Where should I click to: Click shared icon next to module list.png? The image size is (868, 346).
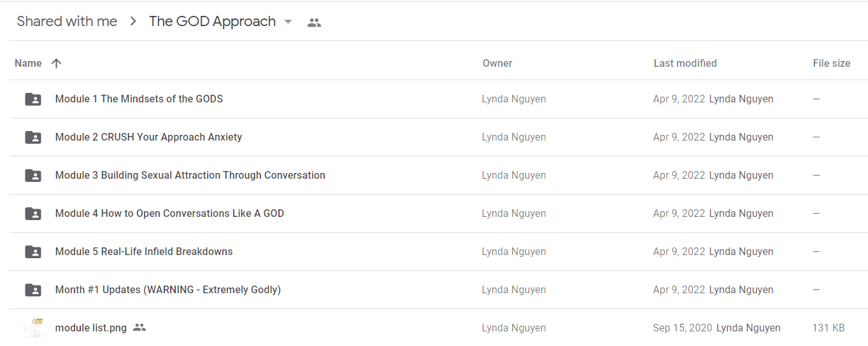tap(139, 328)
